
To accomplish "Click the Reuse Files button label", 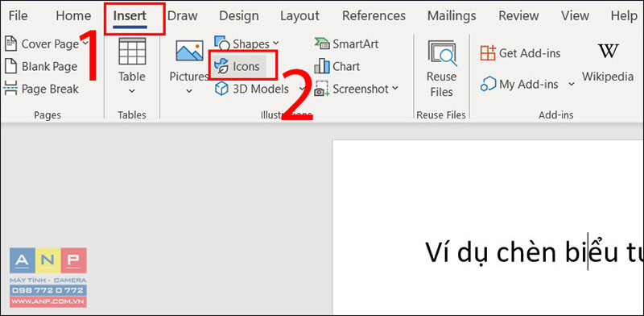I will tap(441, 85).
